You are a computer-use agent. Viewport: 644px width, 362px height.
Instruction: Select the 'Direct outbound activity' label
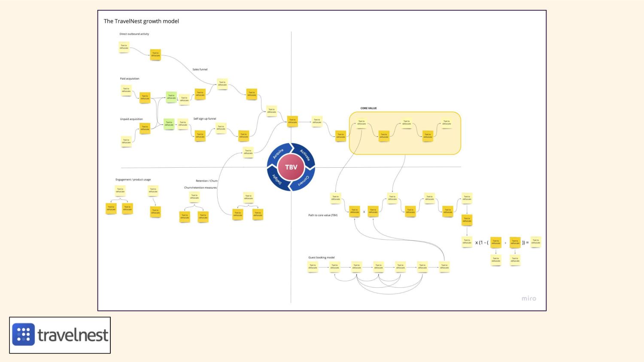coord(134,34)
